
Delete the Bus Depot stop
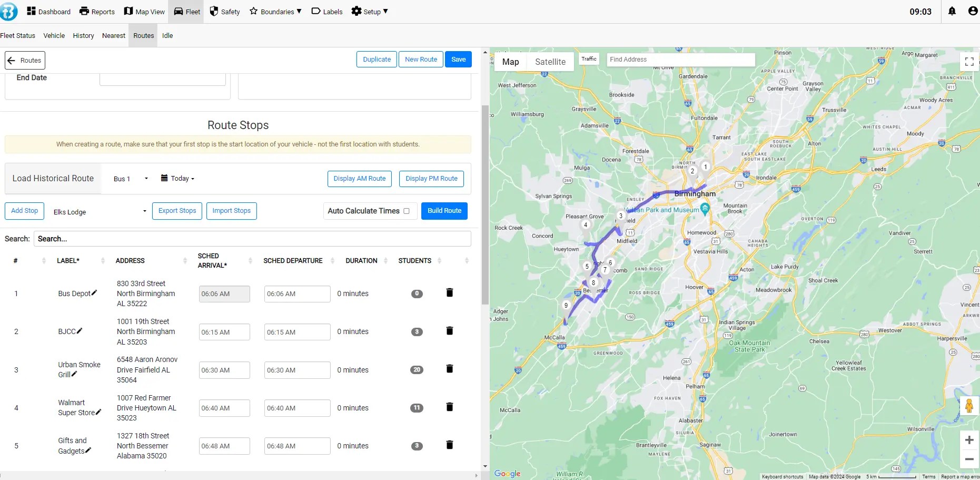450,293
